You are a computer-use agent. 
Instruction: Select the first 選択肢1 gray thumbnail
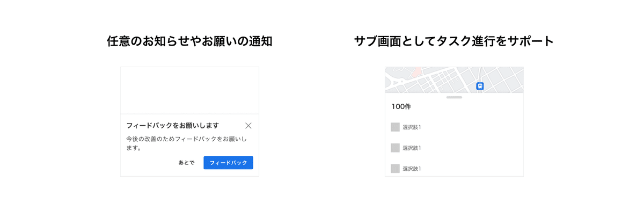tap(395, 127)
